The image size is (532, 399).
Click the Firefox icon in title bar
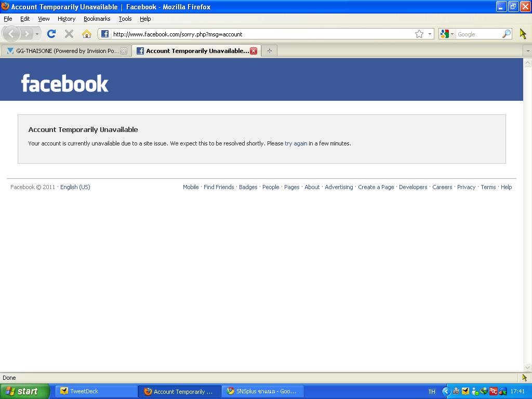(x=5, y=6)
